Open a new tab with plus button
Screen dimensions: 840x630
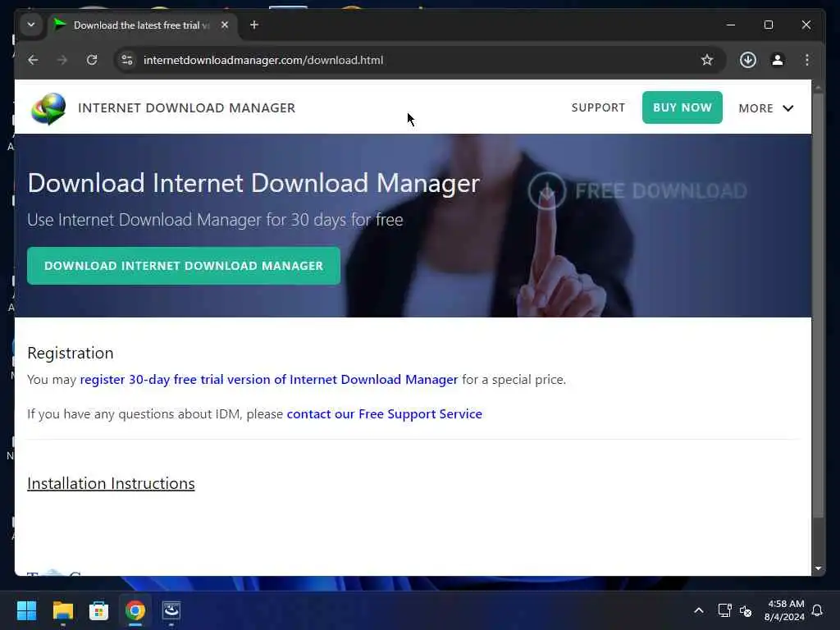tap(254, 25)
